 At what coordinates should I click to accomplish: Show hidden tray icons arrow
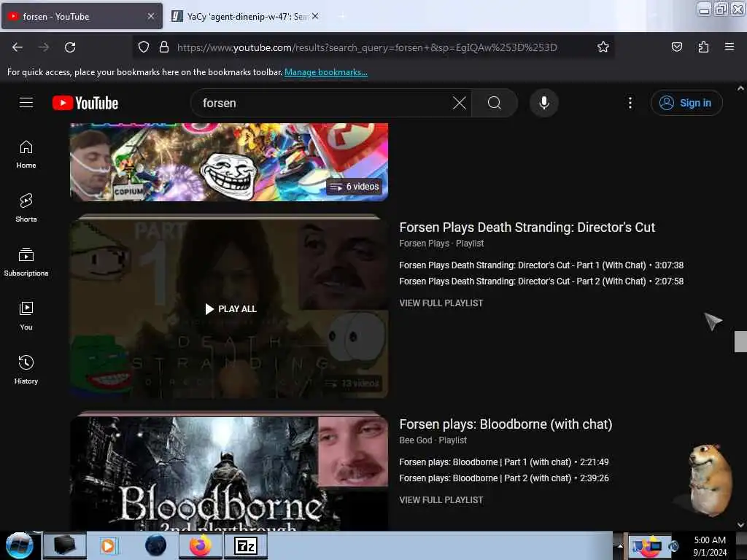[x=620, y=546]
